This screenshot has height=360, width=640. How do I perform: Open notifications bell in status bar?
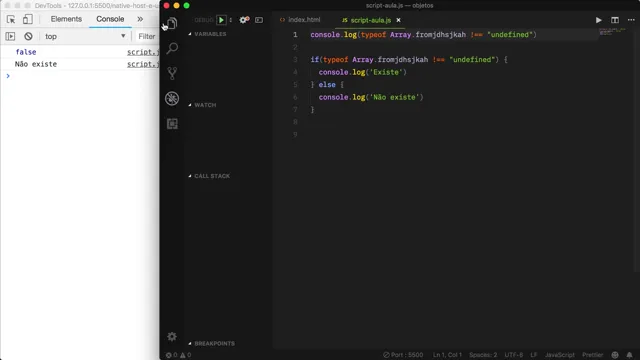point(629,355)
